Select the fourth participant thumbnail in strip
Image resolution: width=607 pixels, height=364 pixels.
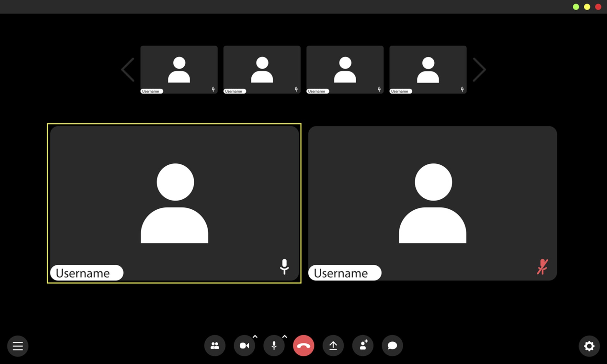[428, 70]
